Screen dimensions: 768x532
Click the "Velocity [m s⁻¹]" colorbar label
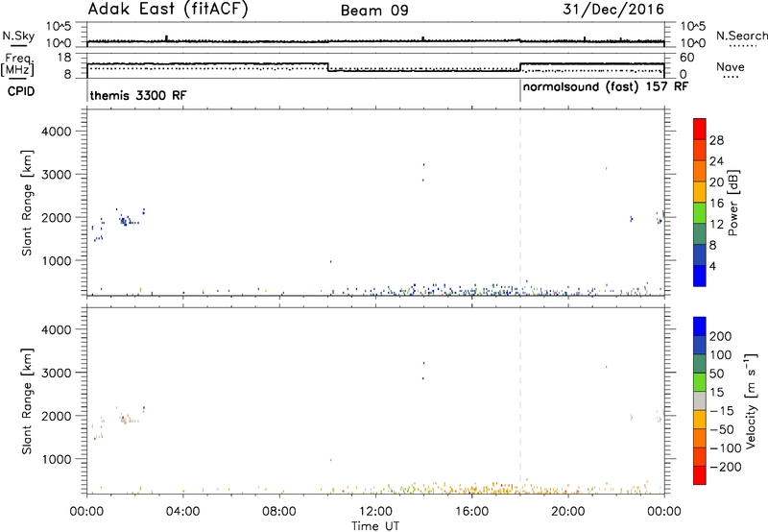pos(750,400)
